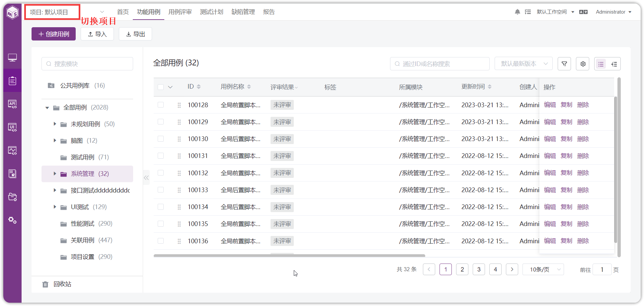Screen dimensions: 644x306
Task: Open project settings folder sidebar icon
Action: [x=12, y=197]
